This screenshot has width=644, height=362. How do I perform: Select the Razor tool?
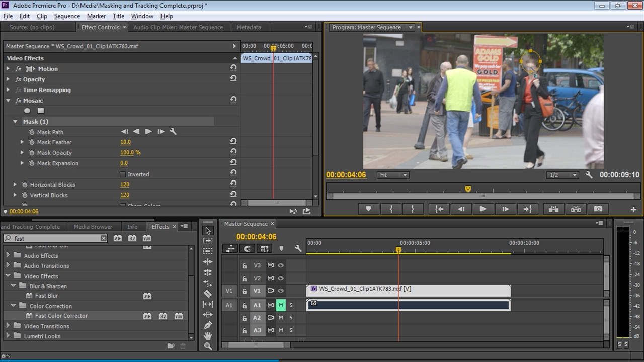208,294
